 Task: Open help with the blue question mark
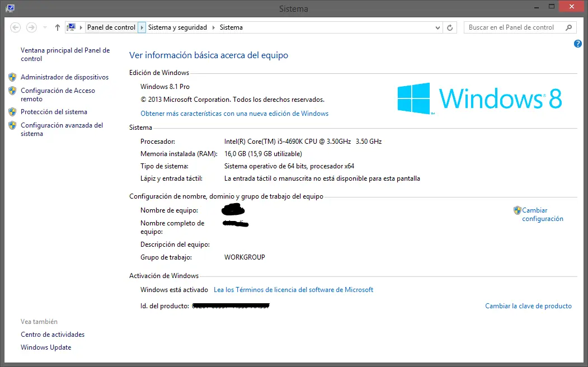click(x=578, y=44)
